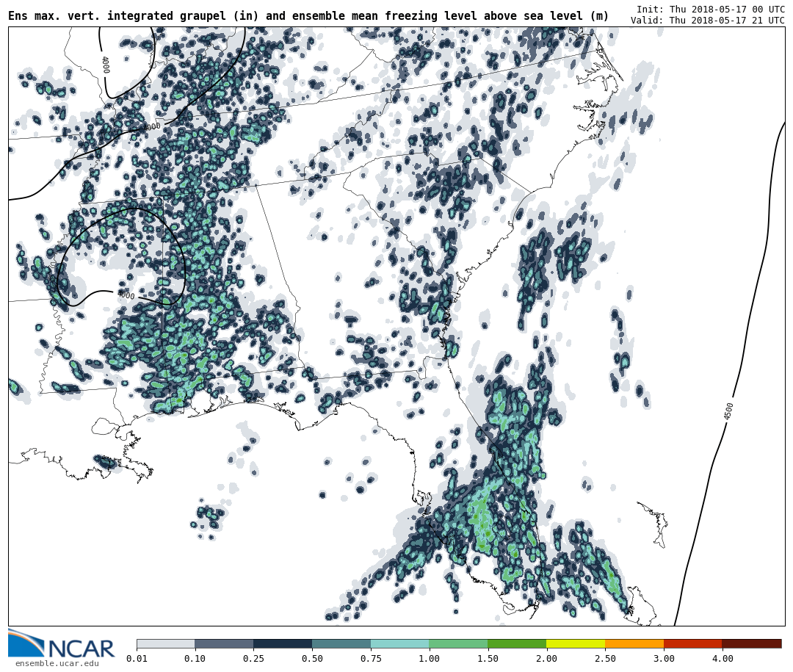The width and height of the screenshot is (793, 672).
Task: Click the 1.00 colorbar tick label
Action: tap(430, 658)
